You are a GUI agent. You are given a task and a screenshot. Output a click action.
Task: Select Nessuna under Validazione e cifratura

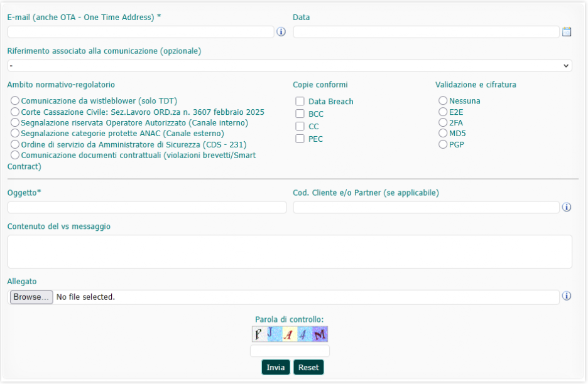pyautogui.click(x=443, y=101)
